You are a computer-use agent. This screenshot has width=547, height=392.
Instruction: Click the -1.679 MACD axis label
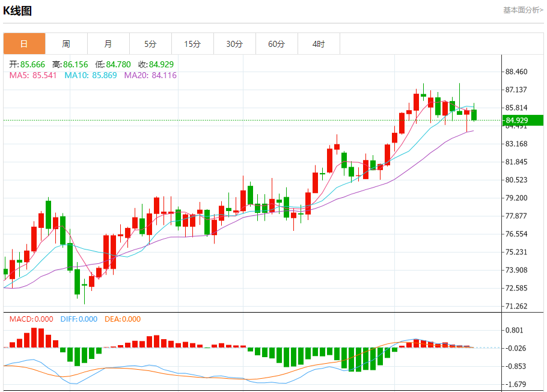point(516,384)
